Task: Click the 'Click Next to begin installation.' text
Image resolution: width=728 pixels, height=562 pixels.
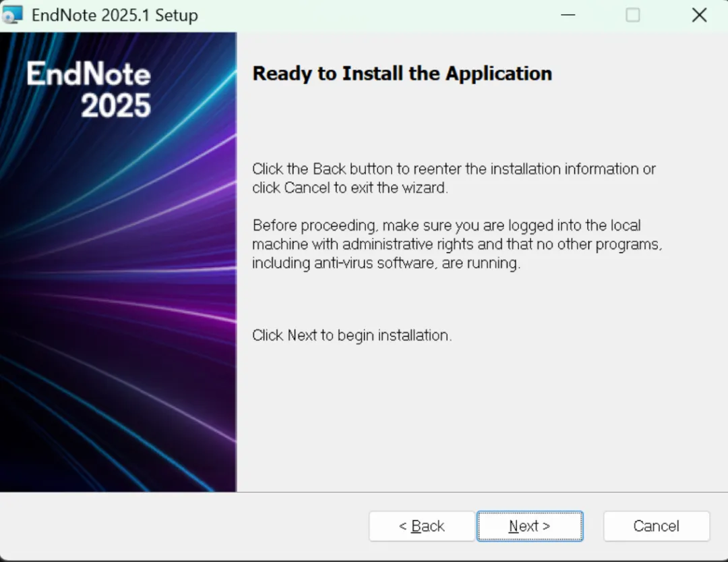Action: pyautogui.click(x=352, y=335)
